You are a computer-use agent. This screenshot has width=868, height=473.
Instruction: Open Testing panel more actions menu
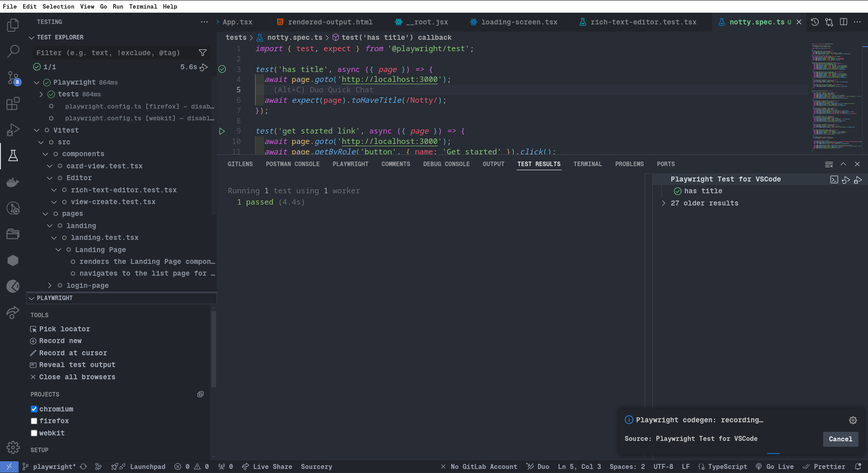pyautogui.click(x=204, y=22)
